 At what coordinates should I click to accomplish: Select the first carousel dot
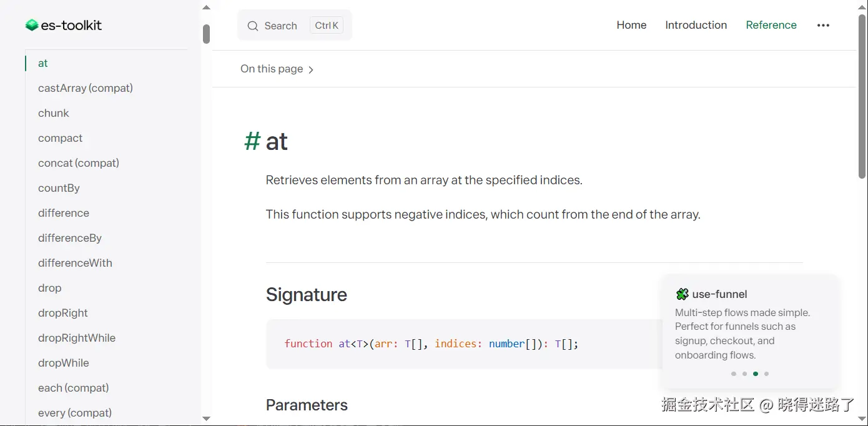pyautogui.click(x=734, y=374)
